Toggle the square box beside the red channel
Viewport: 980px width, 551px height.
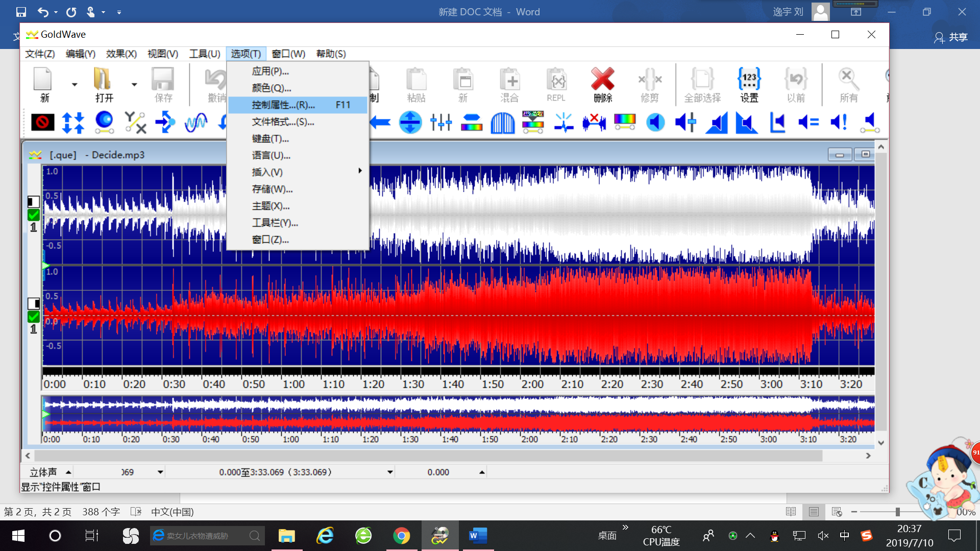point(34,304)
